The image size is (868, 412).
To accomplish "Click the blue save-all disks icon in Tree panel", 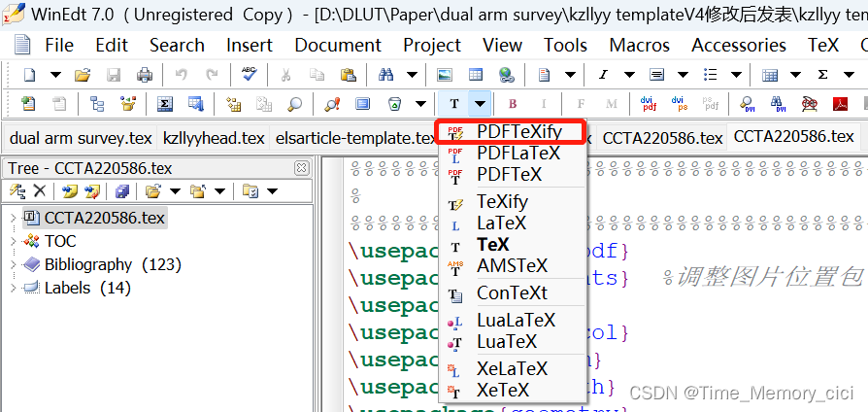I will 121,191.
